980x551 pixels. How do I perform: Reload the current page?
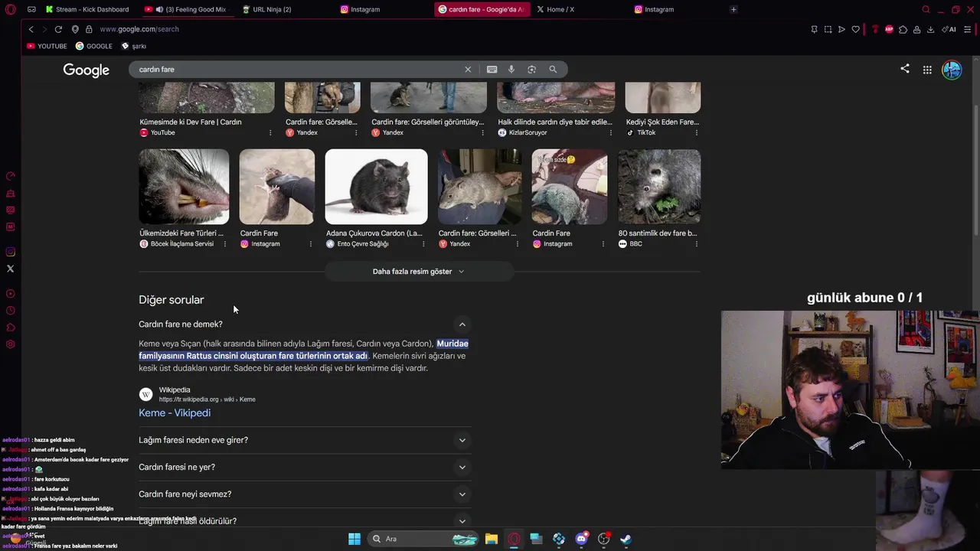pos(58,29)
